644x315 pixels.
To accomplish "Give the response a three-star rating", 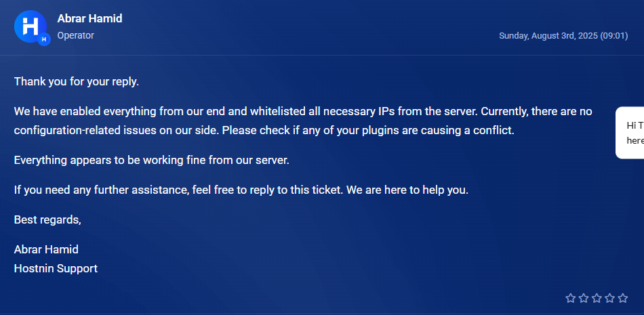I will (x=597, y=298).
